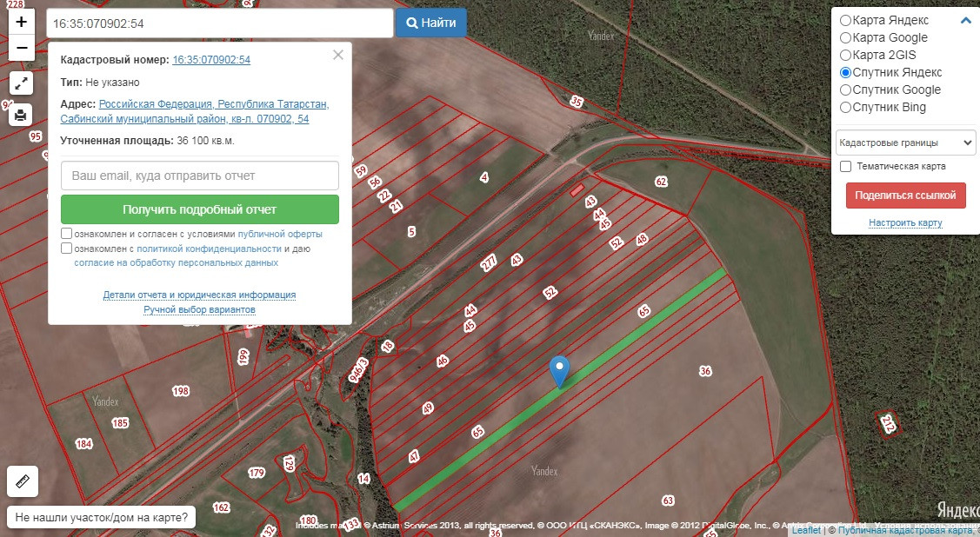Screen dimensions: 980x537
Task: Click parcel label 36 right of the pin
Action: [705, 371]
